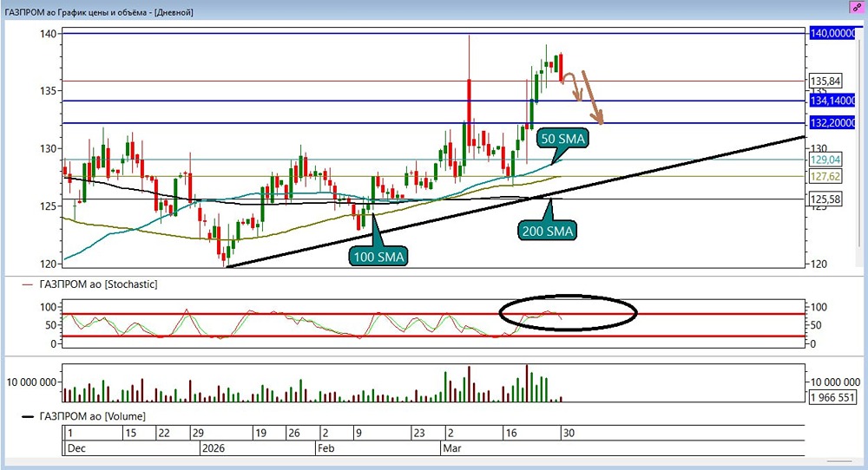Screen dimensions: 868x470
Task: Click the 10 000 000 label on left volume axis
Action: tap(31, 382)
